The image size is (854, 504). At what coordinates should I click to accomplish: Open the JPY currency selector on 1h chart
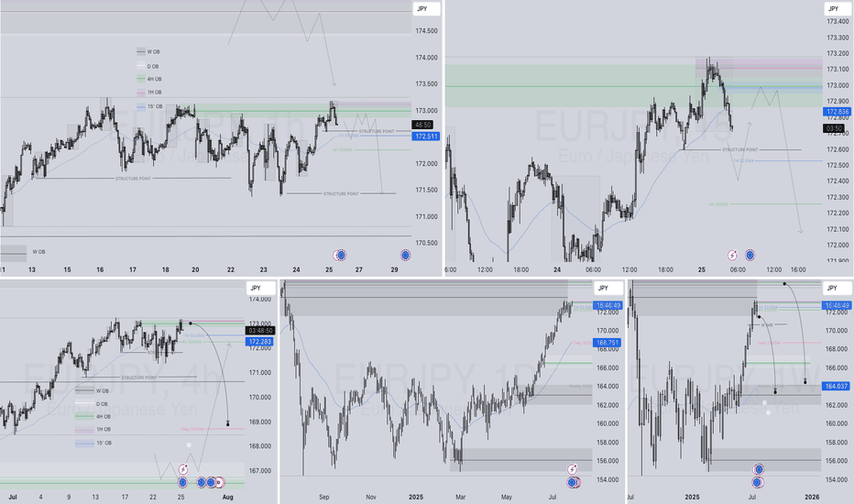426,9
